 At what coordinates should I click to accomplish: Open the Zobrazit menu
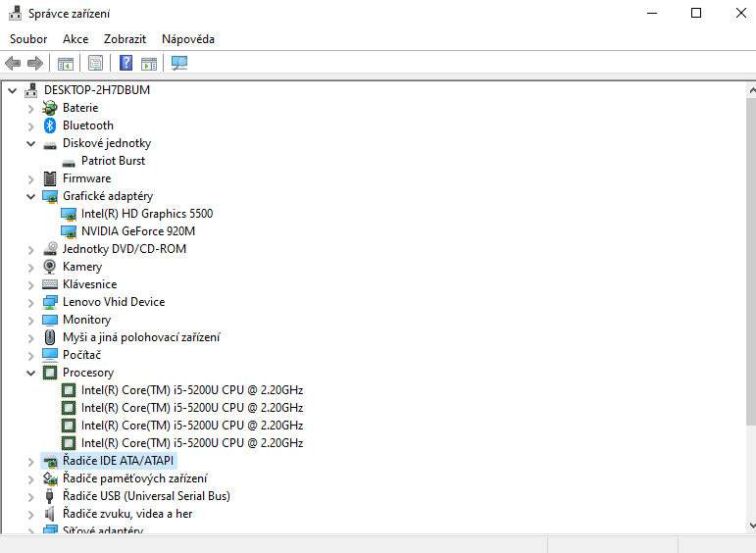(x=125, y=39)
